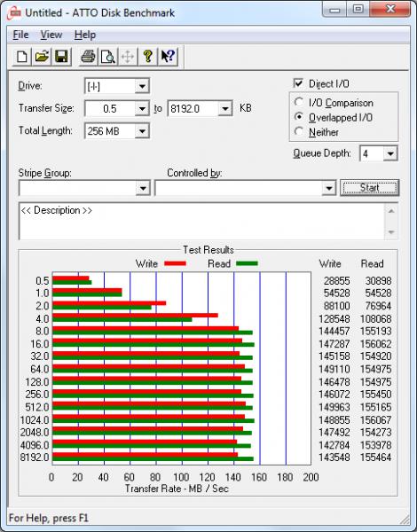Click the 256.0 transfer size row label
Screen dimensions: 417x532
[37, 395]
